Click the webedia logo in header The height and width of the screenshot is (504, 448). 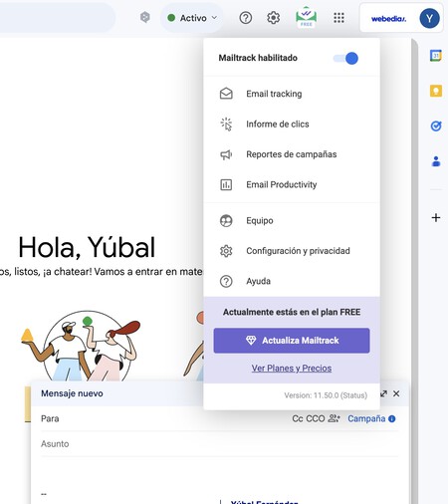pyautogui.click(x=388, y=19)
